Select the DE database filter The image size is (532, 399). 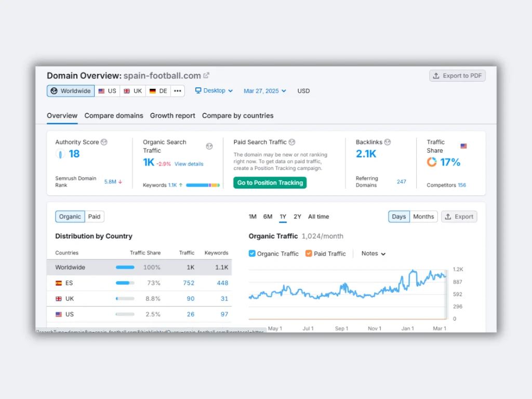(158, 91)
